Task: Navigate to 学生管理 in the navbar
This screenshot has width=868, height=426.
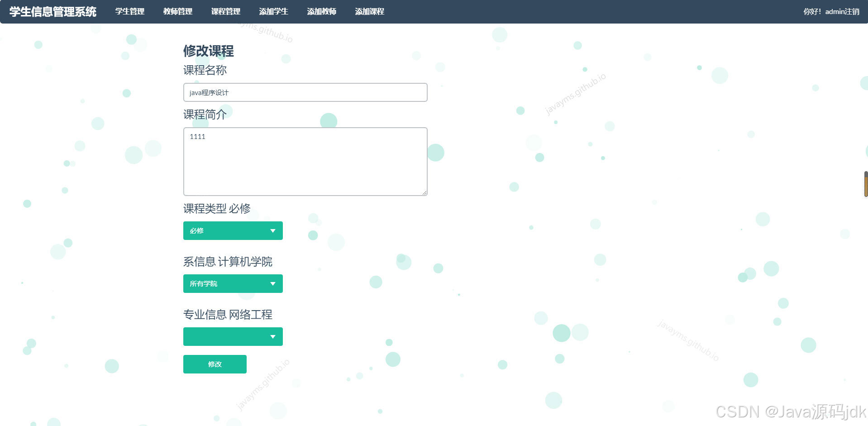Action: pyautogui.click(x=130, y=11)
